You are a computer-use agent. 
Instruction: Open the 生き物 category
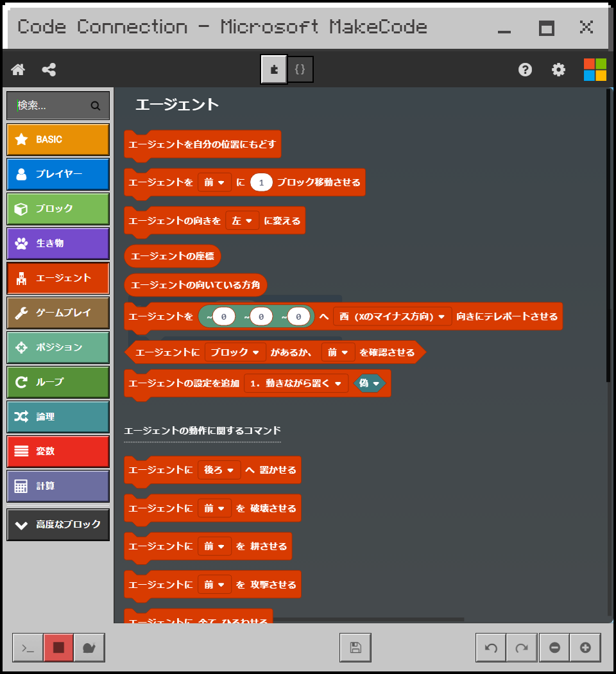(x=58, y=244)
